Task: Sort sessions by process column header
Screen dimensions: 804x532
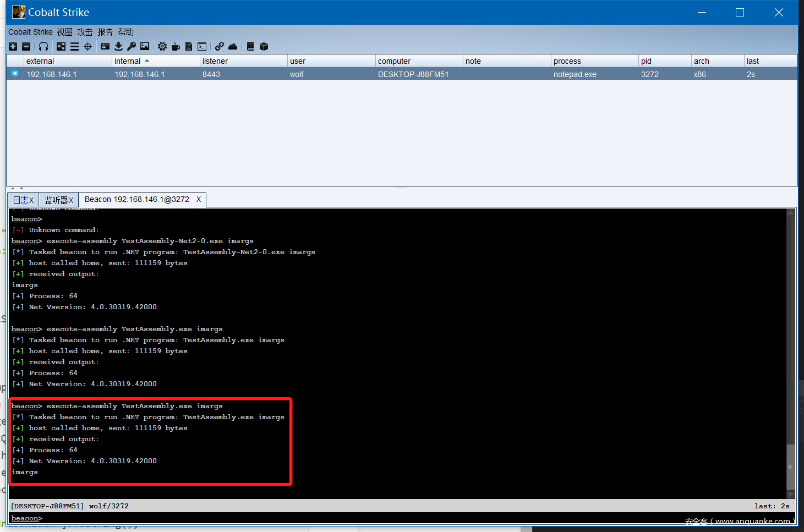Action: pyautogui.click(x=595, y=61)
